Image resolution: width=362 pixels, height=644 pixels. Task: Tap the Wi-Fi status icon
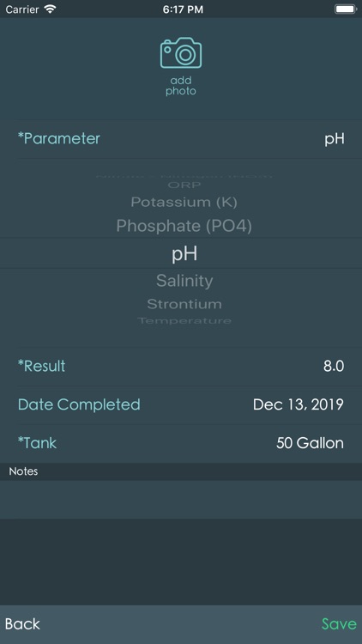tap(51, 9)
